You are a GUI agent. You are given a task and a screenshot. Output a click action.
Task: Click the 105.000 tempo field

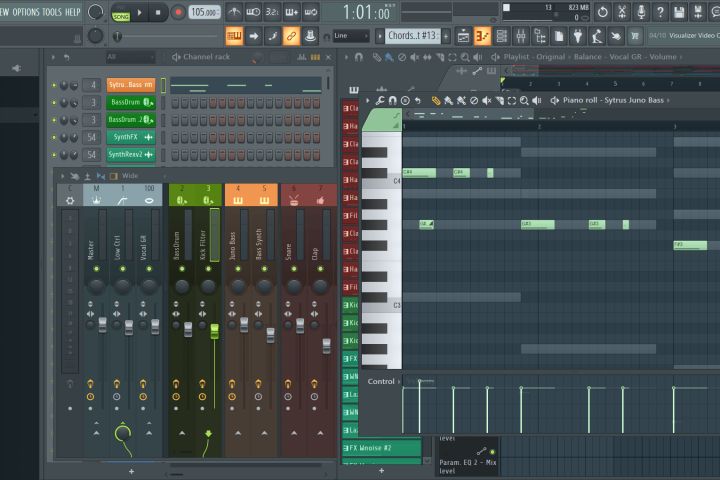(203, 12)
